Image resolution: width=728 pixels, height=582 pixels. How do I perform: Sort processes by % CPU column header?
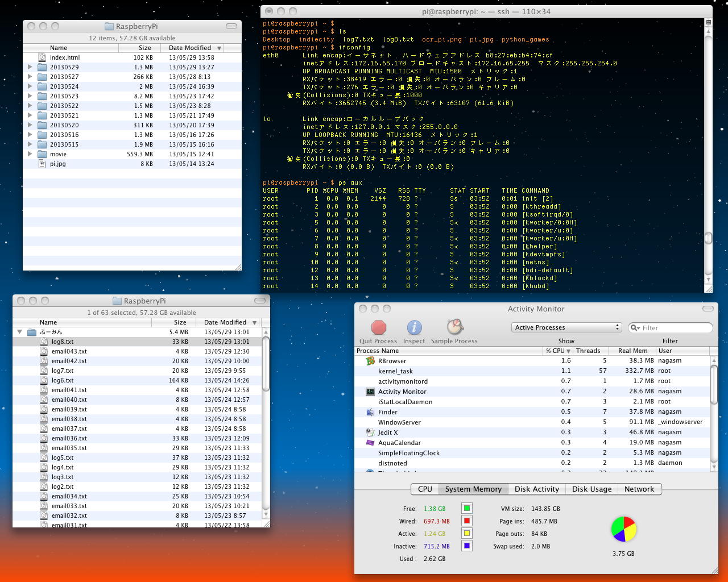coord(557,351)
